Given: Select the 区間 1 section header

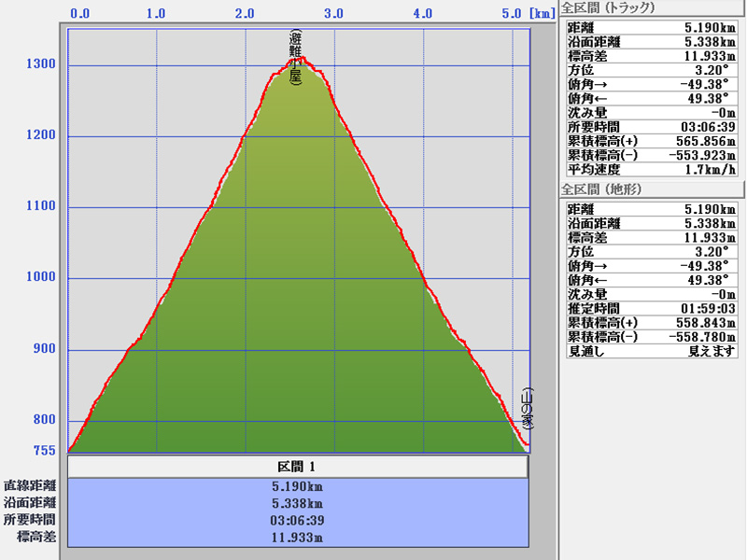Looking at the screenshot, I should [298, 466].
